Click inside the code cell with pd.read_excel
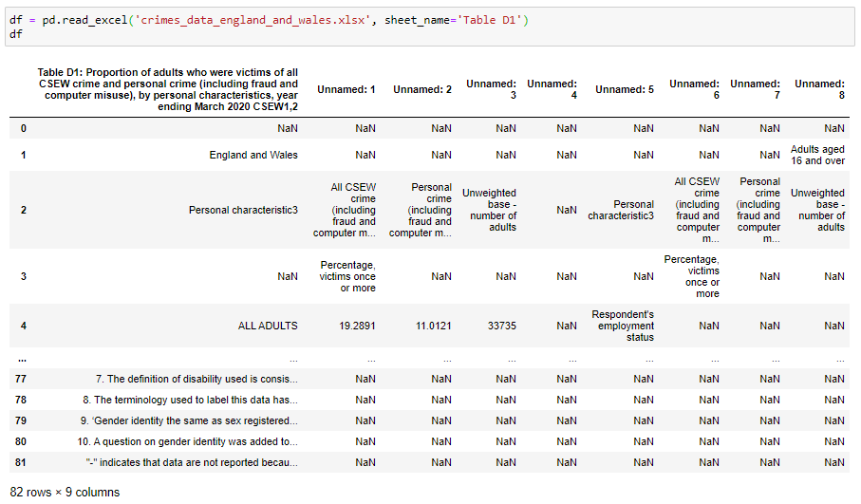 430,27
